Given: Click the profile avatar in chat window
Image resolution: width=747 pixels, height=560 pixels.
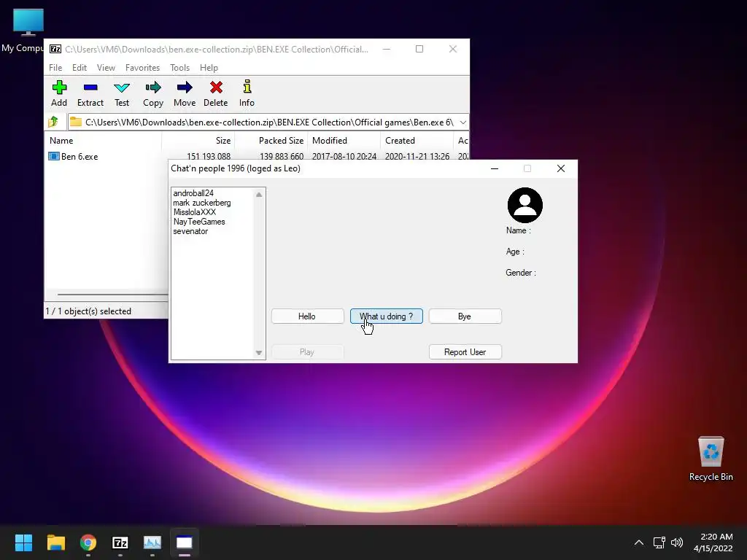Looking at the screenshot, I should pyautogui.click(x=525, y=205).
